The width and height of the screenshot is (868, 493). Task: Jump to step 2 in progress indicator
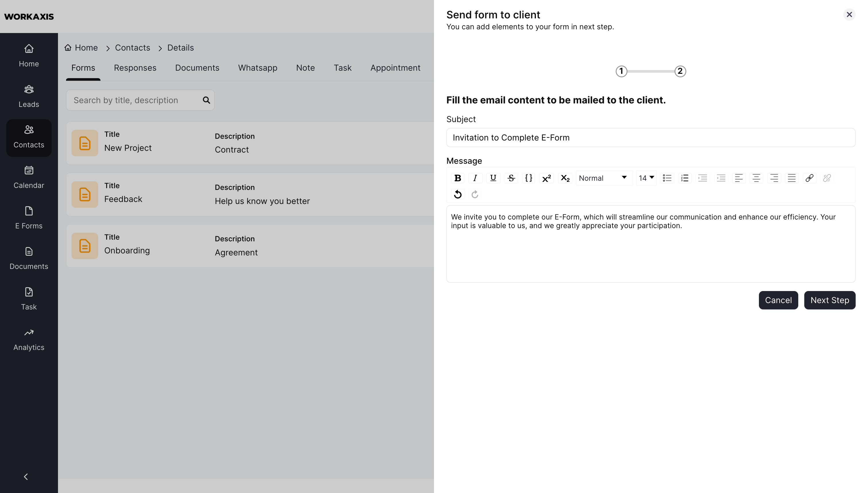click(x=680, y=72)
